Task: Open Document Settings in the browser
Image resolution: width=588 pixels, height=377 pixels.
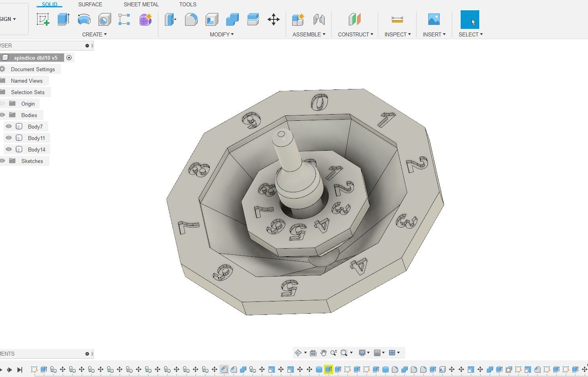Action: (x=33, y=69)
